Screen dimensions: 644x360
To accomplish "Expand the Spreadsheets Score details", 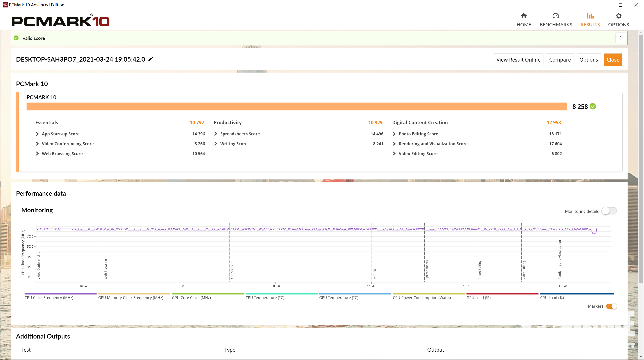I will pos(216,134).
